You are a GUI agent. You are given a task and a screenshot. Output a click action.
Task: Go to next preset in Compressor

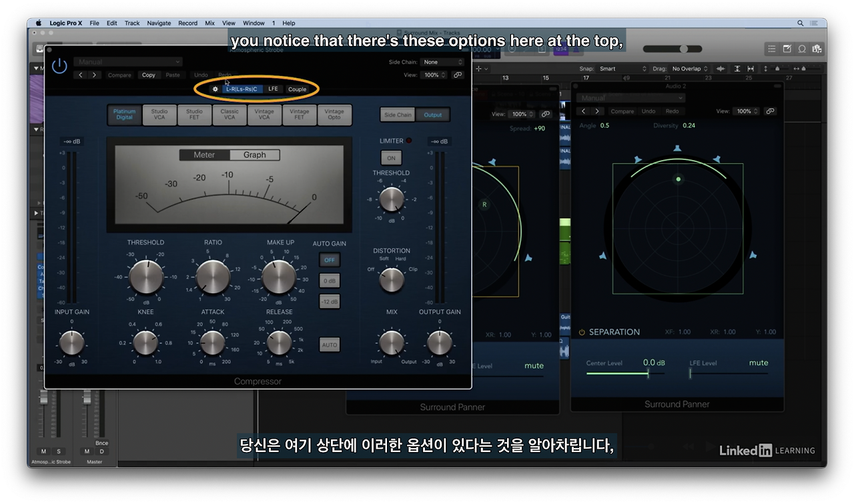(95, 75)
